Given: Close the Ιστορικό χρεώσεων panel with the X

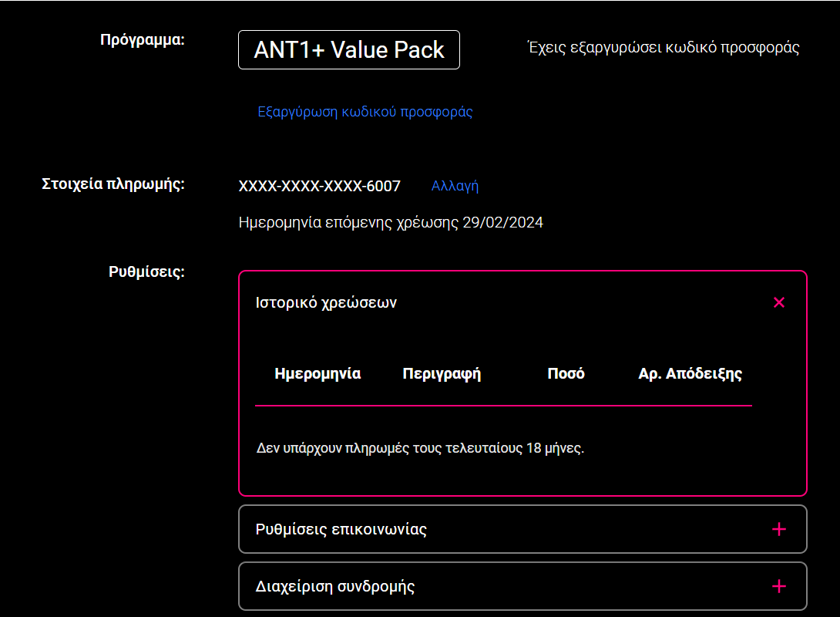Looking at the screenshot, I should click(x=779, y=302).
